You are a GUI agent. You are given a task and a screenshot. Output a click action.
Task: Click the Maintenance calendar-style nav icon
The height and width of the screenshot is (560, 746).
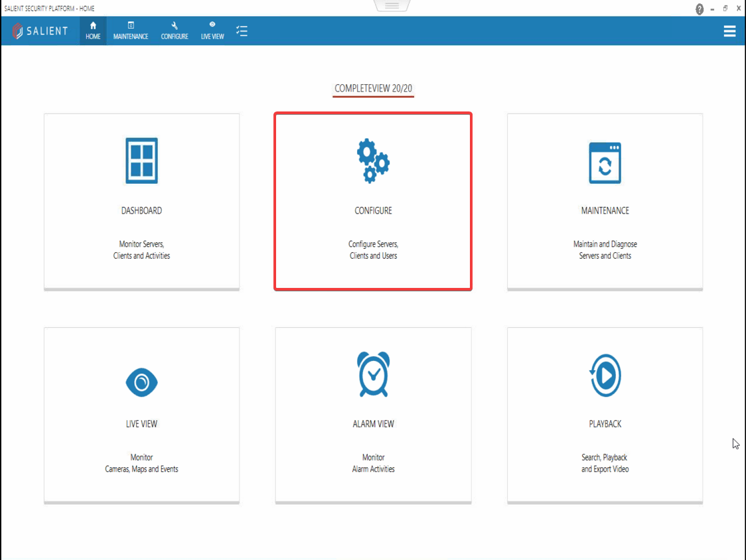pyautogui.click(x=130, y=27)
